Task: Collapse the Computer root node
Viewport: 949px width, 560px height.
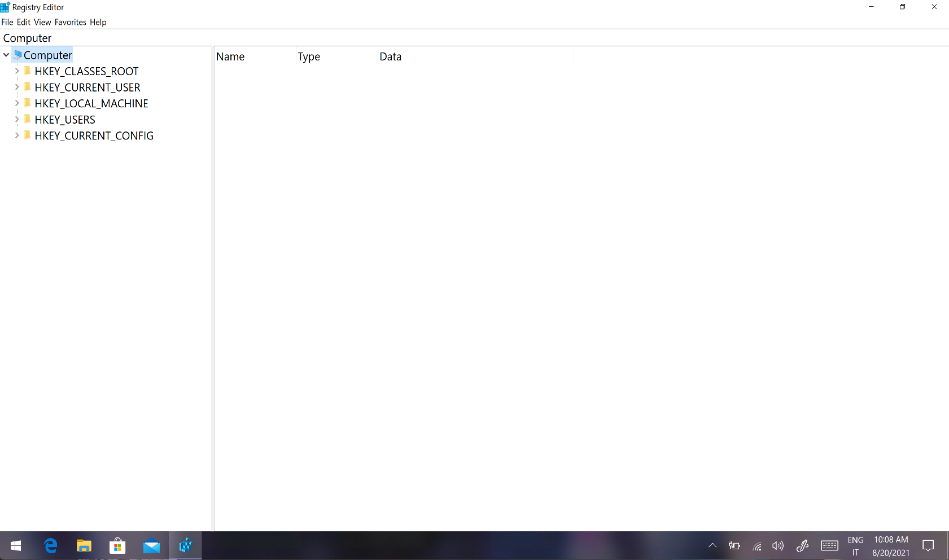Action: [6, 55]
